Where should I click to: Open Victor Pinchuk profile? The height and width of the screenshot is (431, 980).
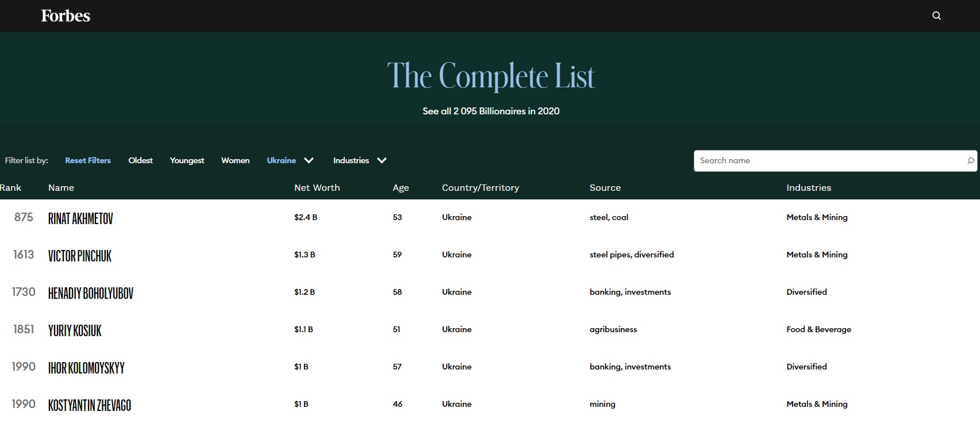80,256
